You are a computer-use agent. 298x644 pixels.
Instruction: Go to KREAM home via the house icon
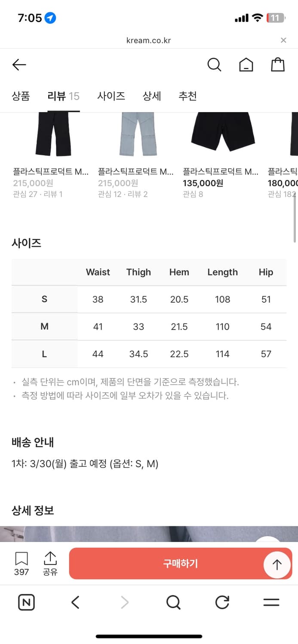point(246,64)
